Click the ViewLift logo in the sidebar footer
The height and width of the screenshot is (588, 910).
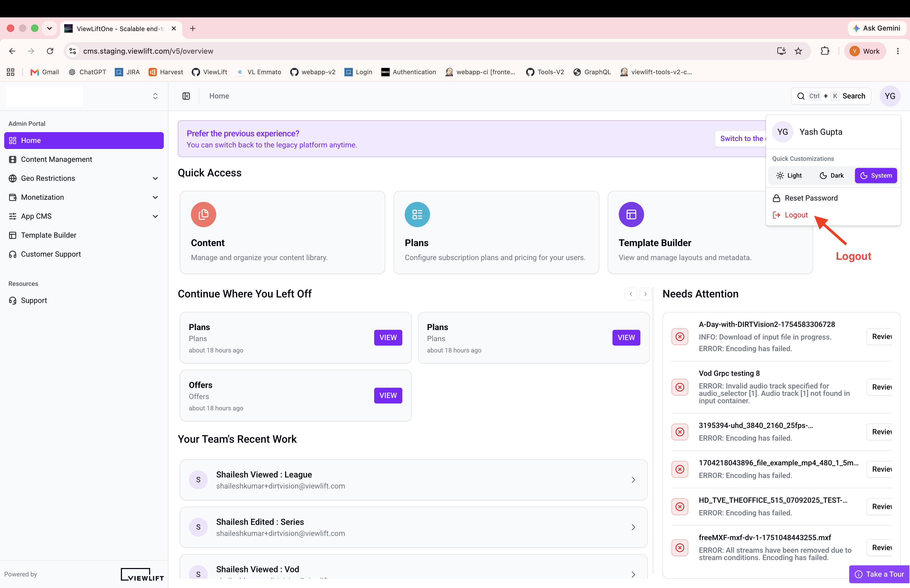tap(142, 575)
